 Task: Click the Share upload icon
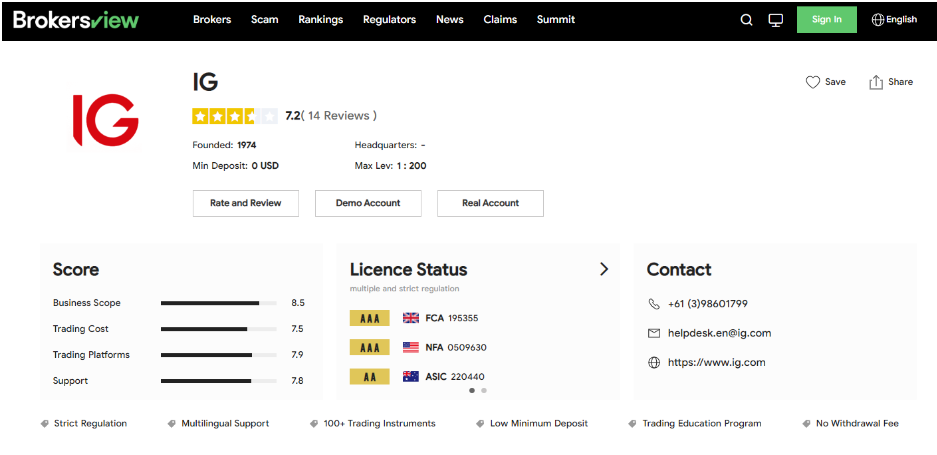(876, 82)
